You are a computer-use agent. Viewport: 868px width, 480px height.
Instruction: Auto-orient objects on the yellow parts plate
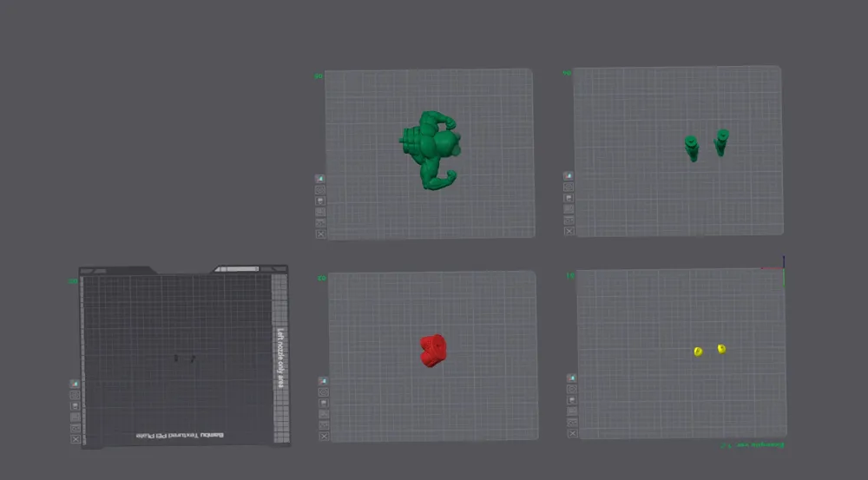(x=572, y=423)
